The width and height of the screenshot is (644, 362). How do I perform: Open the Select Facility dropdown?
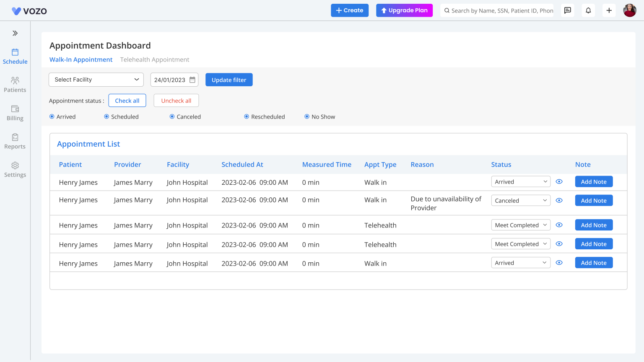96,79
